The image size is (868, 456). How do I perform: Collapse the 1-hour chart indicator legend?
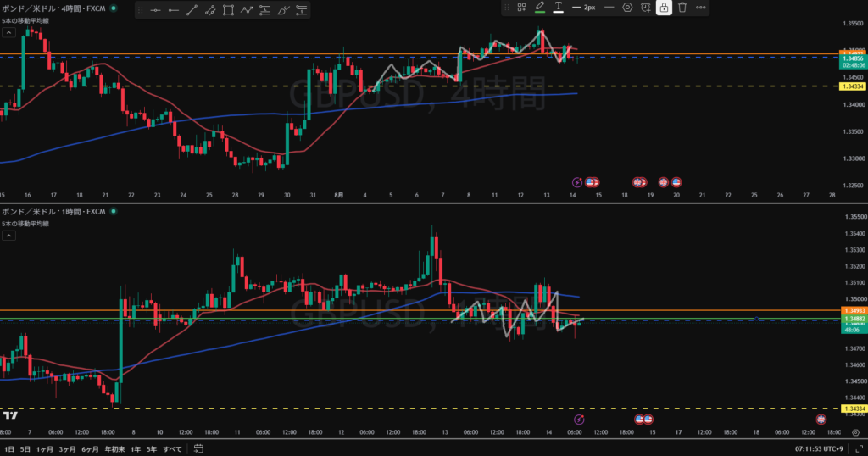[x=8, y=236]
